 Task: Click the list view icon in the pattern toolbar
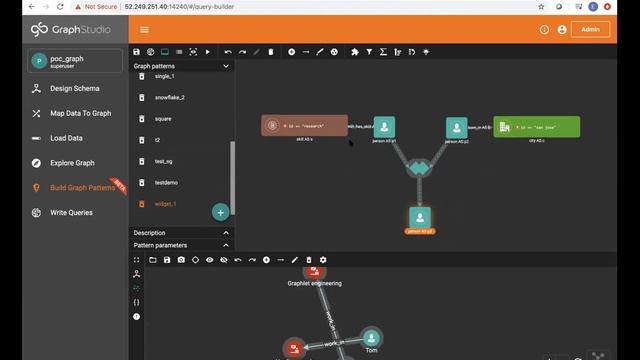point(179,52)
